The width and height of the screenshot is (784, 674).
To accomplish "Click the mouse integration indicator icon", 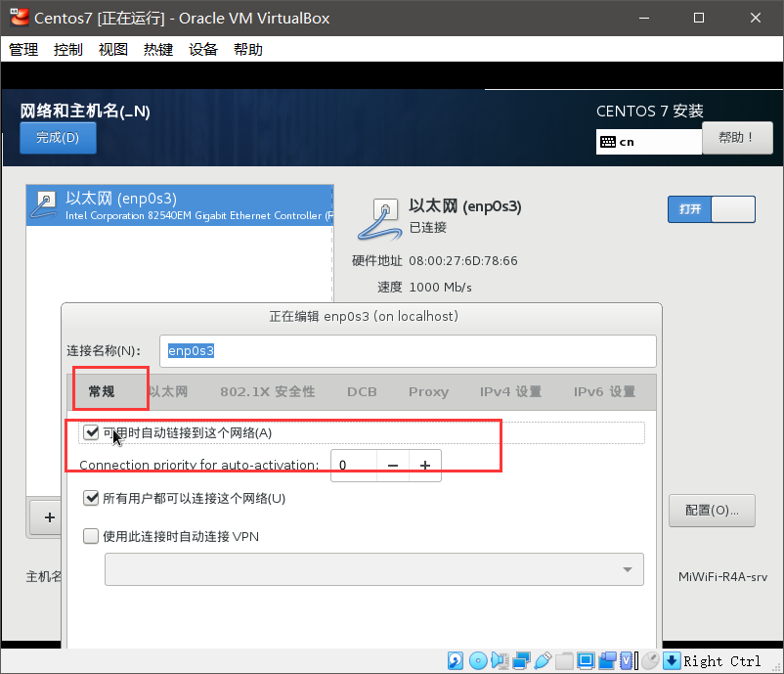I will [x=650, y=661].
